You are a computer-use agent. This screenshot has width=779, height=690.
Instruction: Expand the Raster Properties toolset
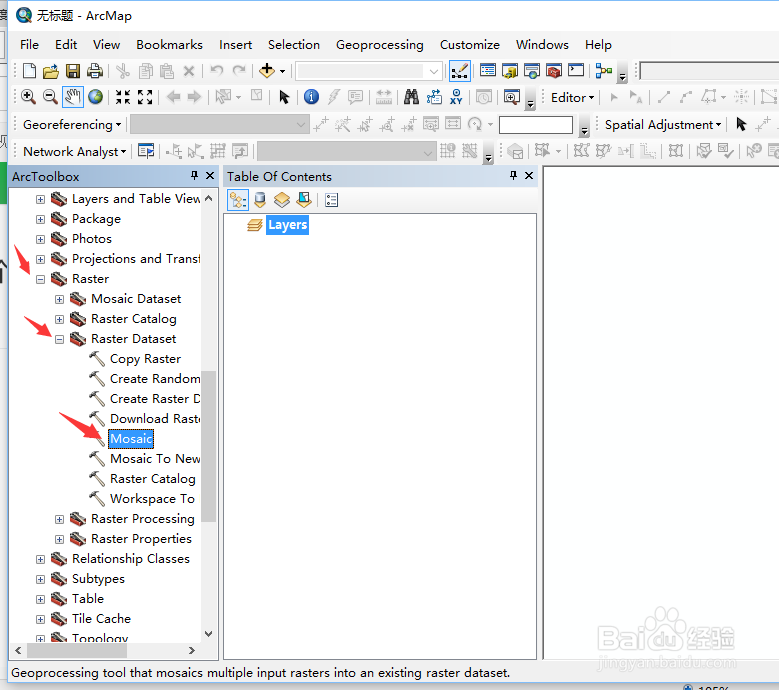pos(60,539)
